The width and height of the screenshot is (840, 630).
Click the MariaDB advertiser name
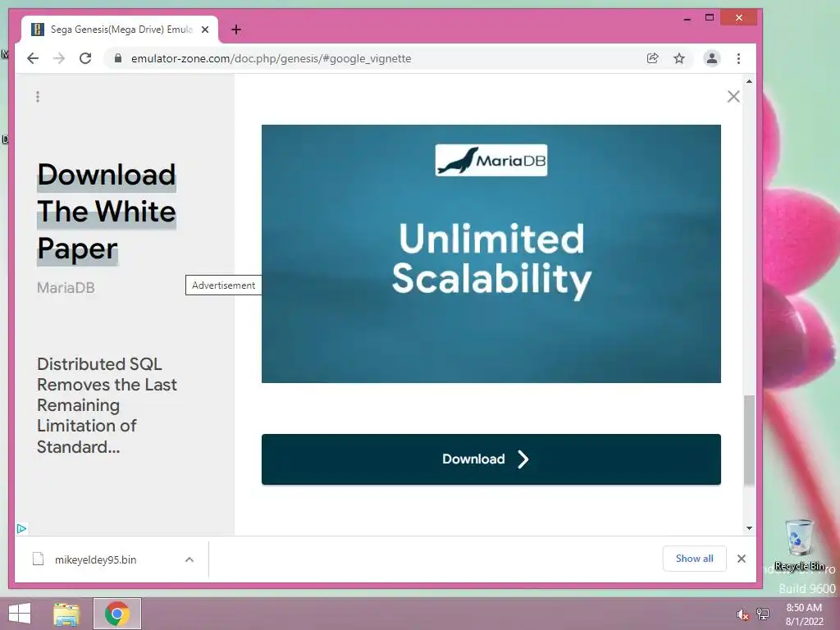[x=66, y=288]
